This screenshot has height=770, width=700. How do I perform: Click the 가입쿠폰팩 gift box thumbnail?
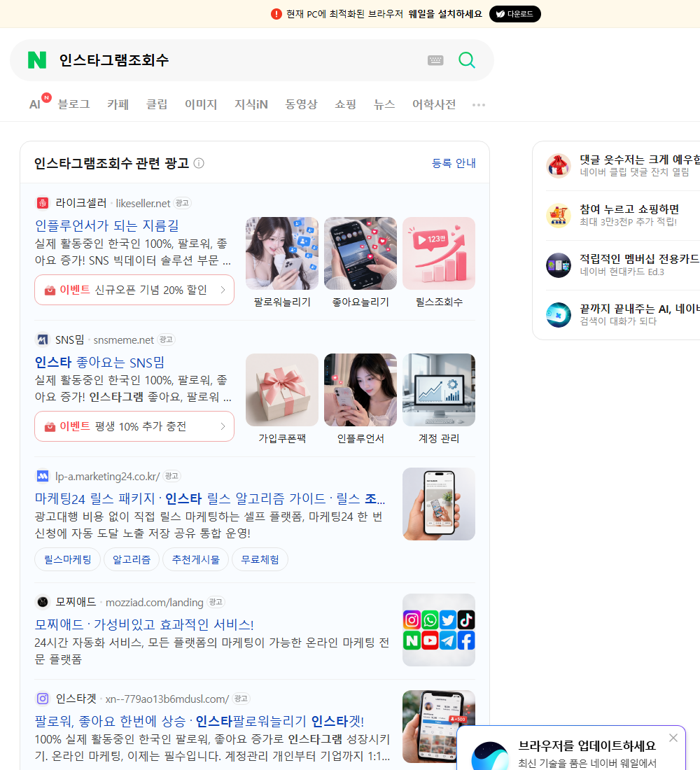pos(282,390)
